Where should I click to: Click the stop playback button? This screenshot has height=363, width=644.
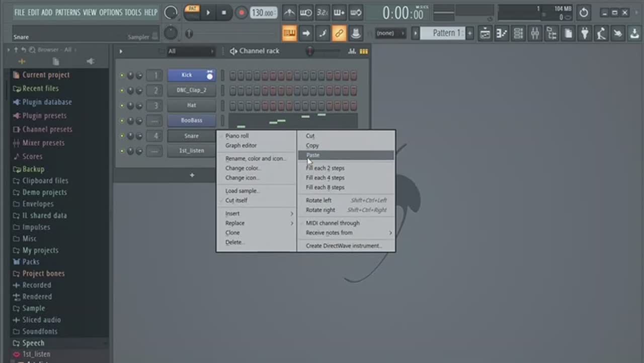click(x=224, y=13)
